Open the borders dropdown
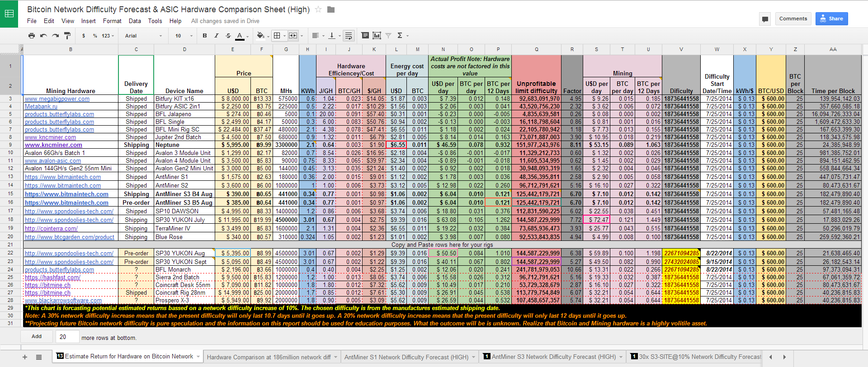The height and width of the screenshot is (367, 868). click(279, 36)
